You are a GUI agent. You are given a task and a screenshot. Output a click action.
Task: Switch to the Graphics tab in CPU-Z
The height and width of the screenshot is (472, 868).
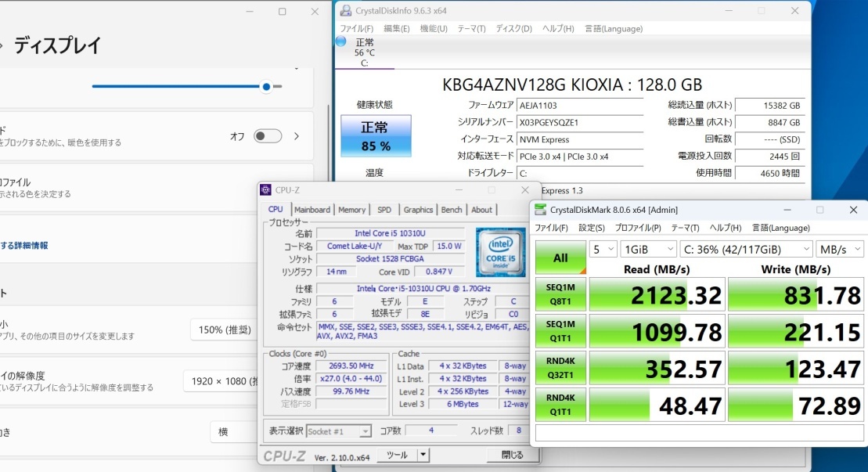tap(418, 210)
